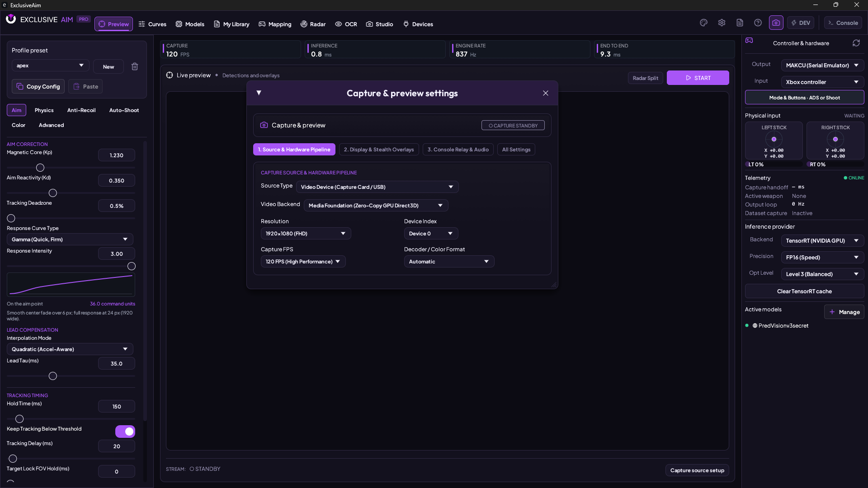Open the Output MAKCU dropdown
The width and height of the screenshot is (868, 488).
(x=822, y=66)
